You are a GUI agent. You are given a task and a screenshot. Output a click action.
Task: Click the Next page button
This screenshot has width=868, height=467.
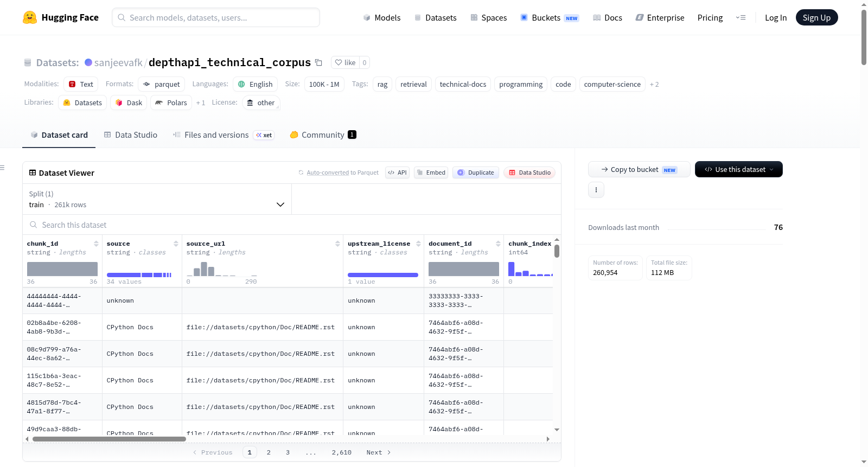tap(378, 452)
